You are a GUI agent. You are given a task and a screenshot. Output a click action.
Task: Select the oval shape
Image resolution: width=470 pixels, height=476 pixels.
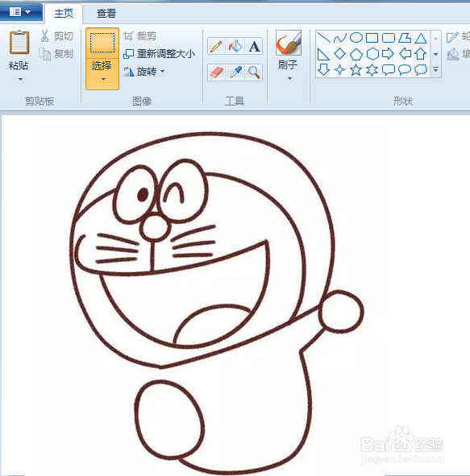[356, 38]
